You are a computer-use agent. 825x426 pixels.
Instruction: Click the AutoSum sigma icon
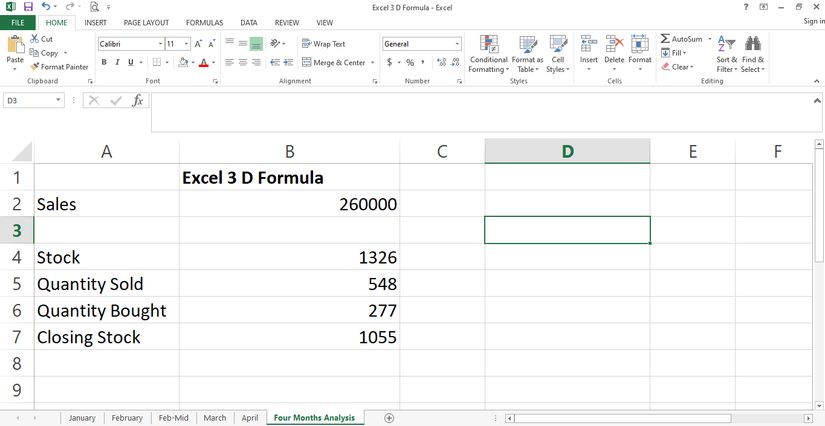pos(666,39)
